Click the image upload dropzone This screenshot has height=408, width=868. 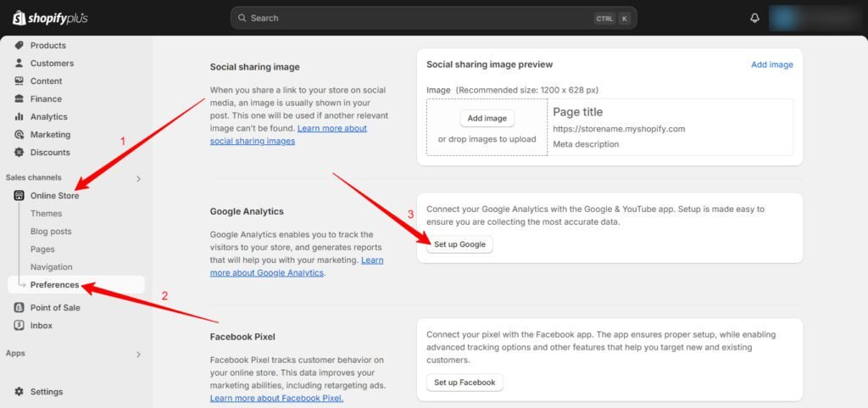pyautogui.click(x=487, y=127)
